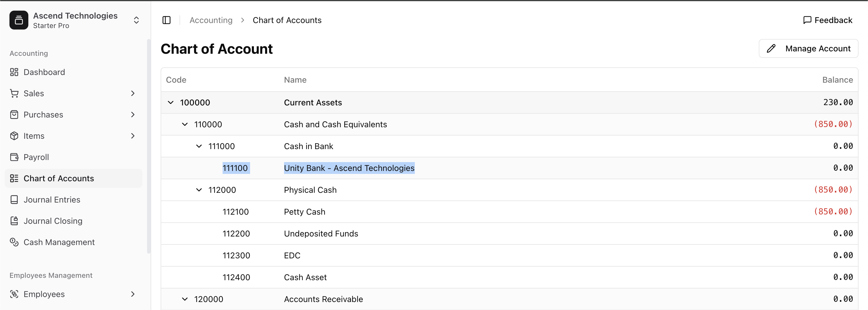Image resolution: width=868 pixels, height=310 pixels.
Task: Open the Purchases menu item
Action: coord(74,115)
